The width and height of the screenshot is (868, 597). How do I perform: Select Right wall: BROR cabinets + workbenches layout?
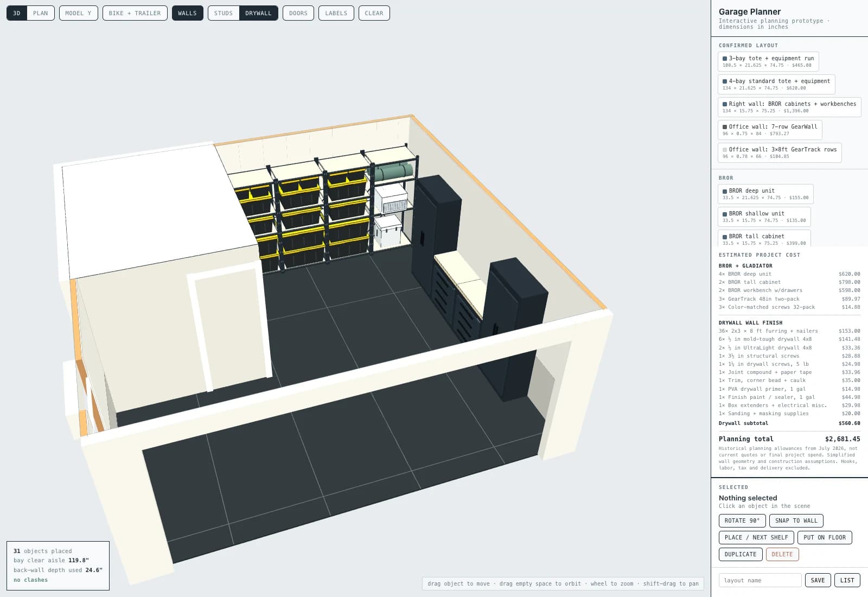click(789, 107)
